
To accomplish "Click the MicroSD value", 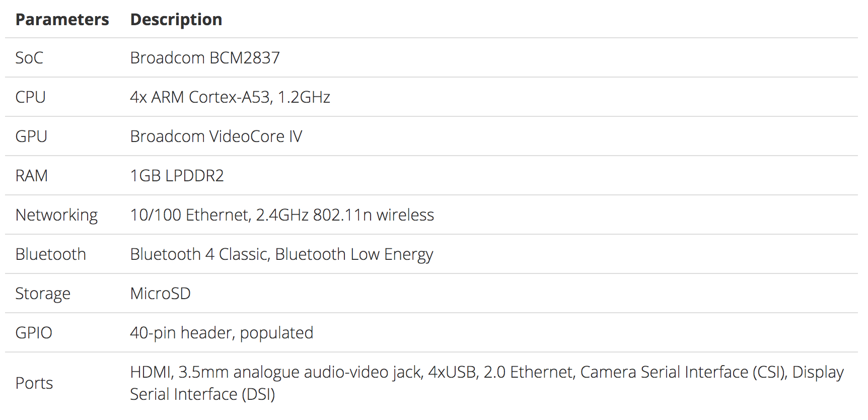I will click(x=161, y=294).
